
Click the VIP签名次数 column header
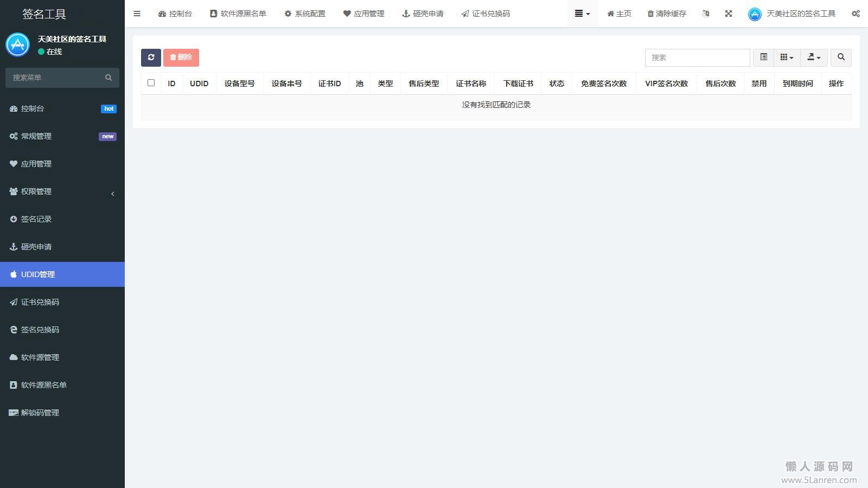666,84
